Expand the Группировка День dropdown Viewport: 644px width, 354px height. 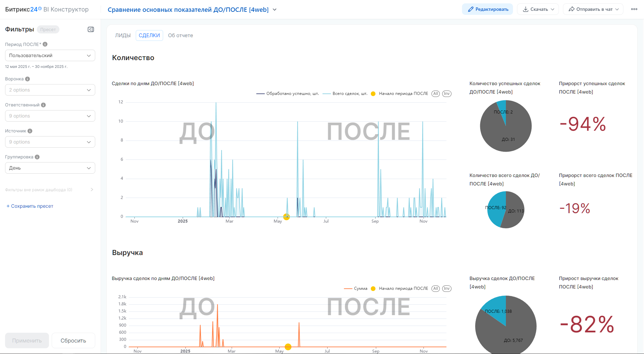[x=50, y=168]
